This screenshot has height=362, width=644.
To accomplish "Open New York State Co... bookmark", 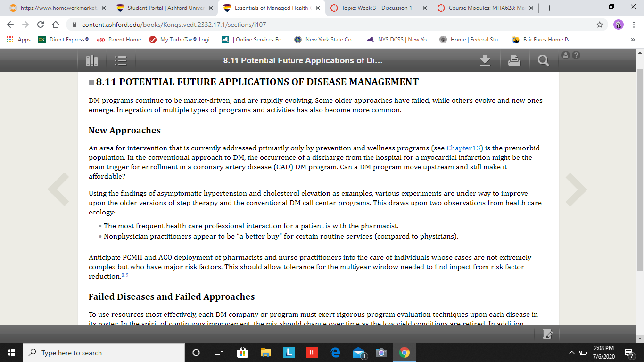I will (325, 40).
